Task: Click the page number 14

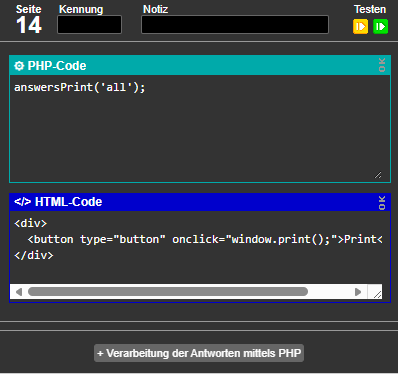Action: point(29,25)
